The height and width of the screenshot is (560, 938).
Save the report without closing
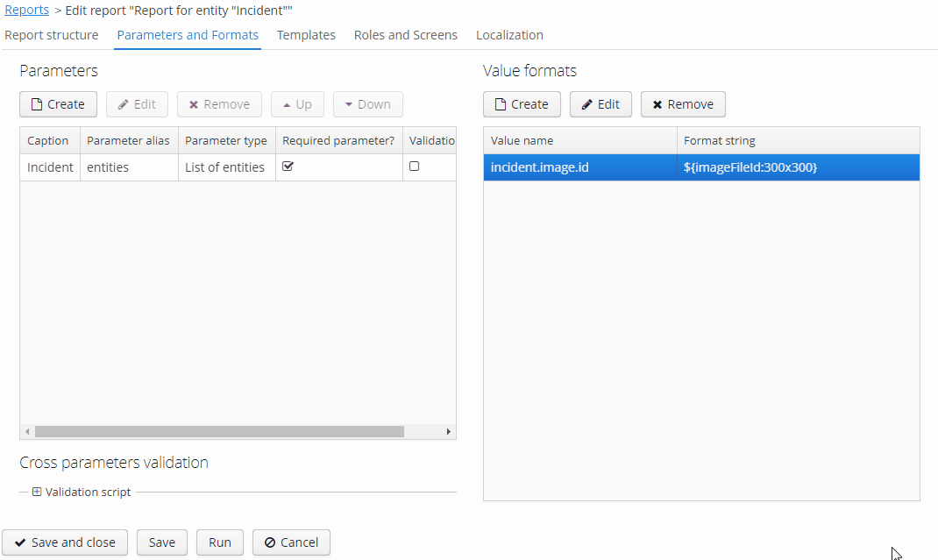coord(161,542)
